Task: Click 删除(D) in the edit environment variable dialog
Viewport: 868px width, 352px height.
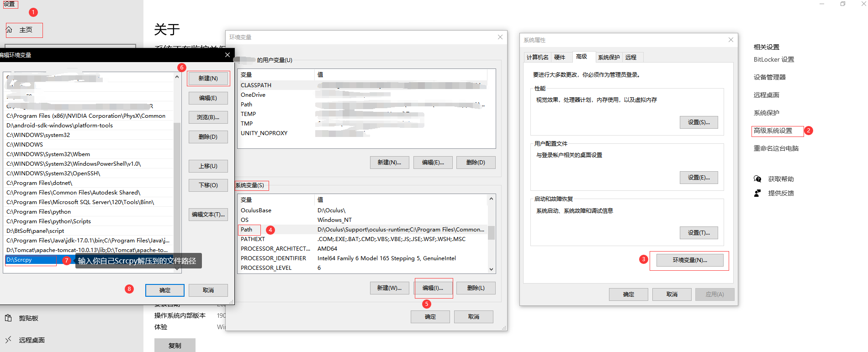Action: click(208, 137)
